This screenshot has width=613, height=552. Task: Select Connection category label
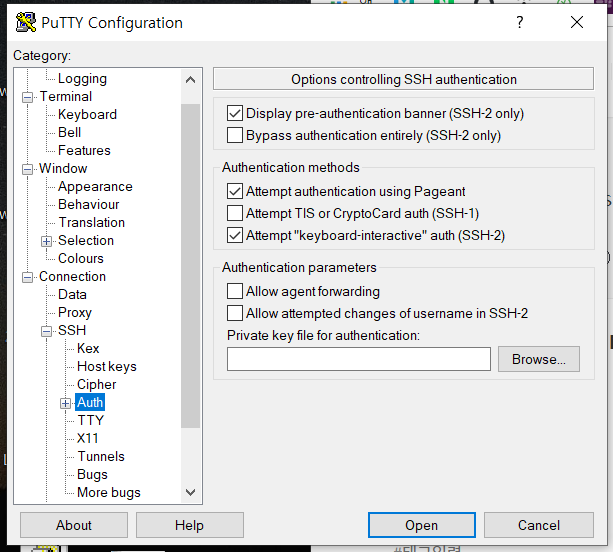pos(72,276)
